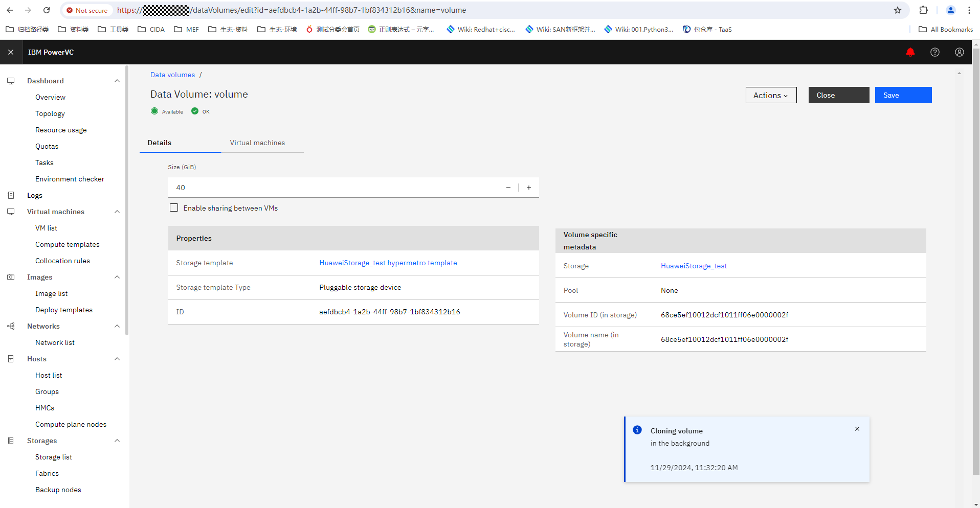
Task: Click the Not secure site info badge
Action: tap(87, 10)
